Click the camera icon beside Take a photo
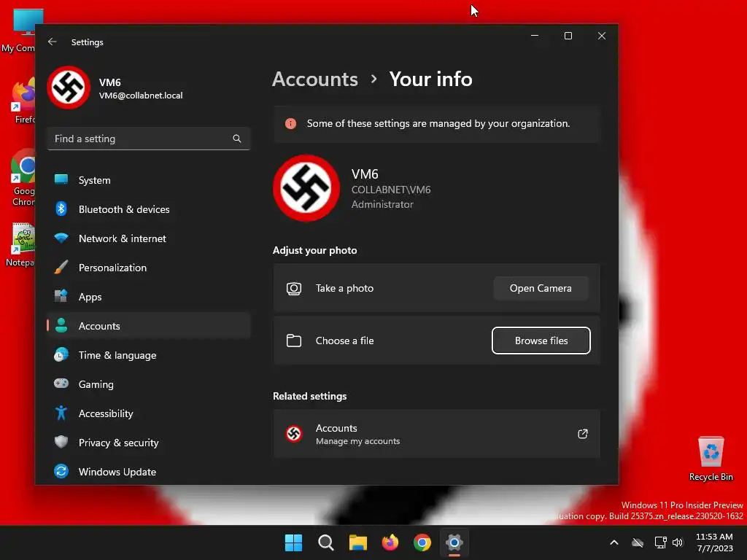Viewport: 747px width, 560px height. [x=294, y=289]
